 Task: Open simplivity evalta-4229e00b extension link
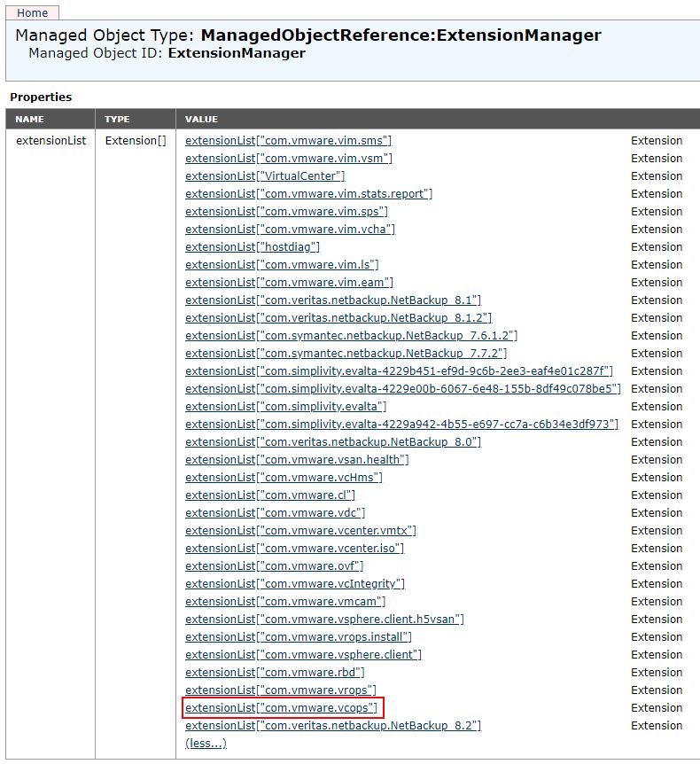click(x=403, y=389)
